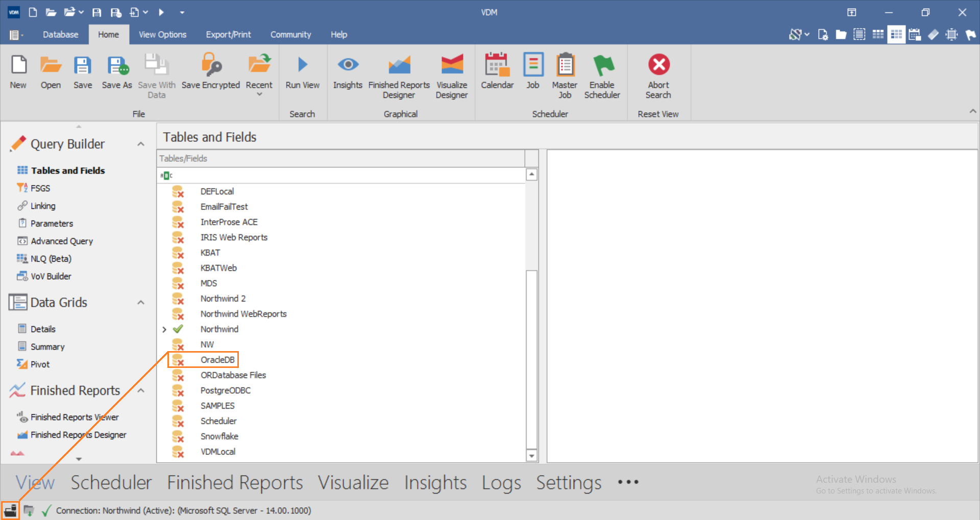Image resolution: width=980 pixels, height=520 pixels.
Task: Select Tables and Fields in sidebar
Action: (68, 170)
